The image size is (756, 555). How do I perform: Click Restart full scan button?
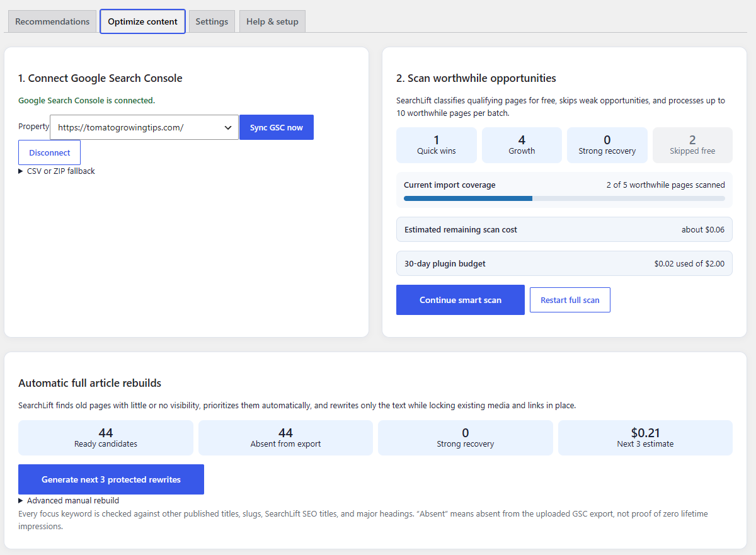click(570, 300)
